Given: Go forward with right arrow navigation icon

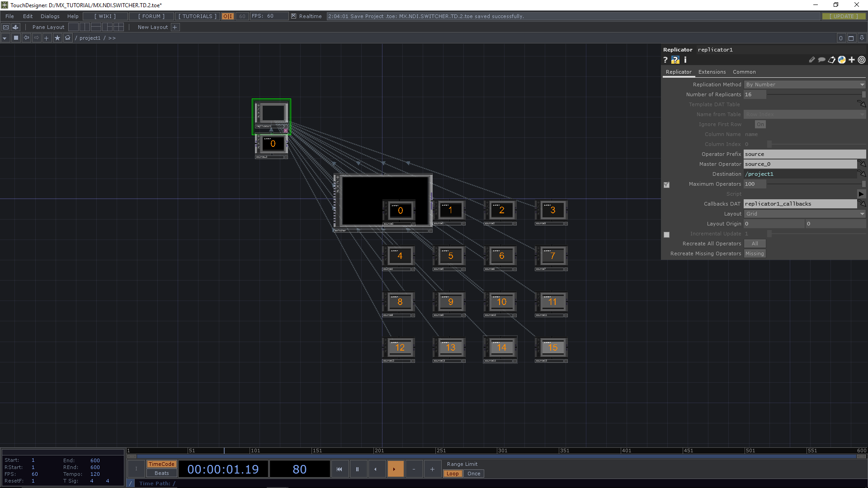Looking at the screenshot, I should point(37,38).
